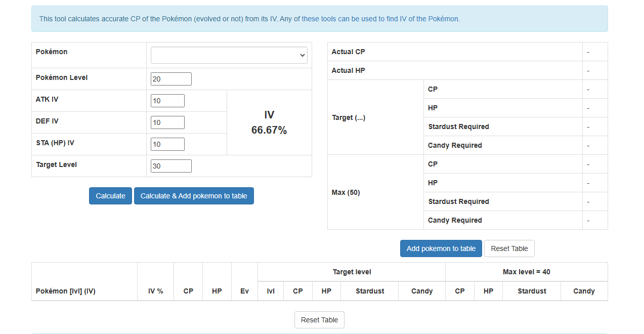Click the Calculate button
Screen dimensions: 644x334
tap(110, 196)
